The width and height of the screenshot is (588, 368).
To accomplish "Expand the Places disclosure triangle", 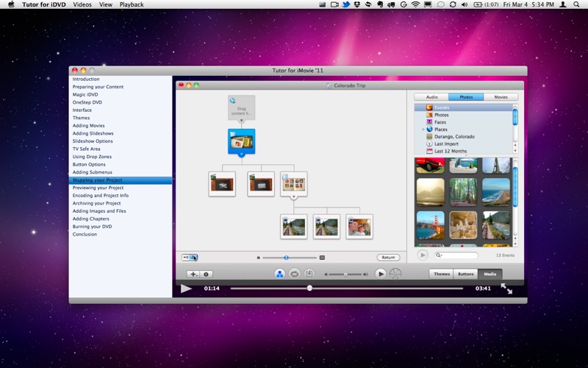I will coord(423,130).
